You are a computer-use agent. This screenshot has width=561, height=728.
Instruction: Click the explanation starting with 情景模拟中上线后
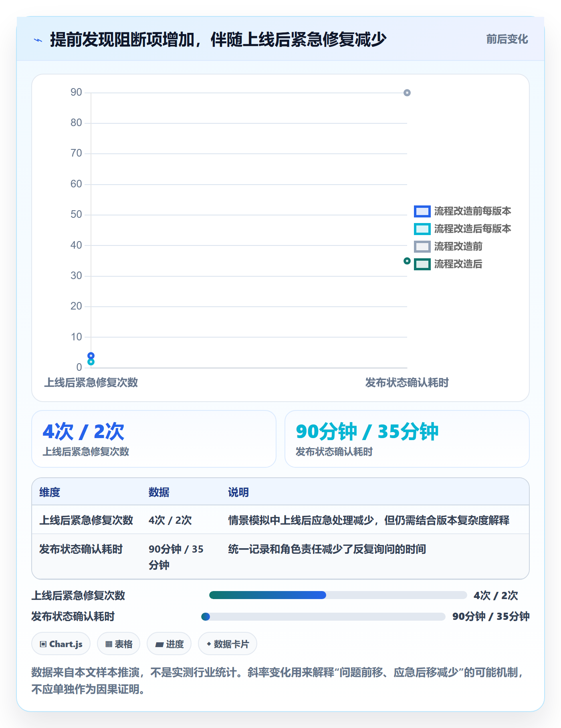(x=369, y=520)
